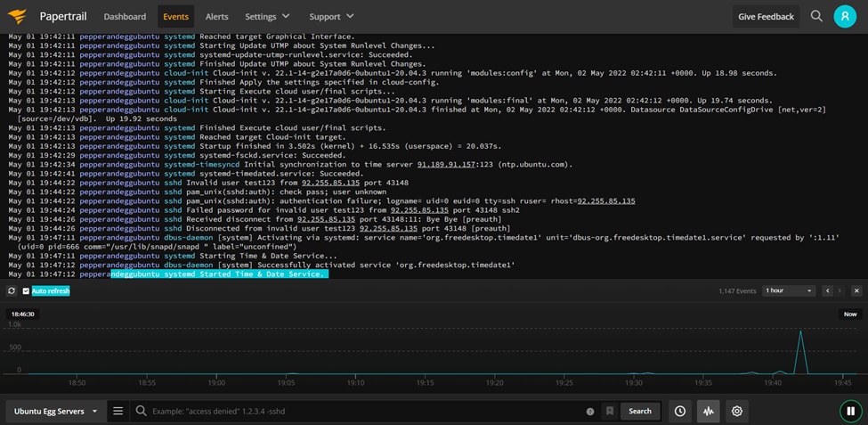The height and width of the screenshot is (425, 868).
Task: Go to the Dashboard tab
Action: pyautogui.click(x=126, y=17)
